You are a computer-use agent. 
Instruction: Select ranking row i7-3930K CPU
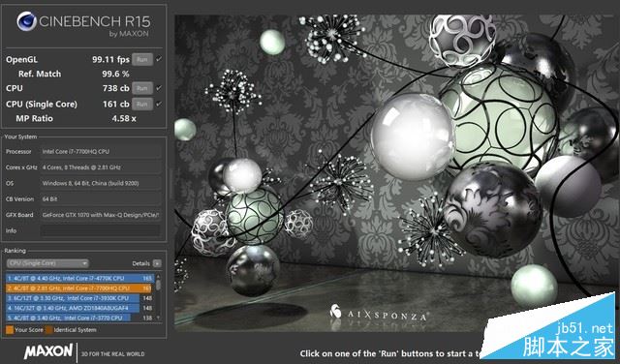click(79, 298)
